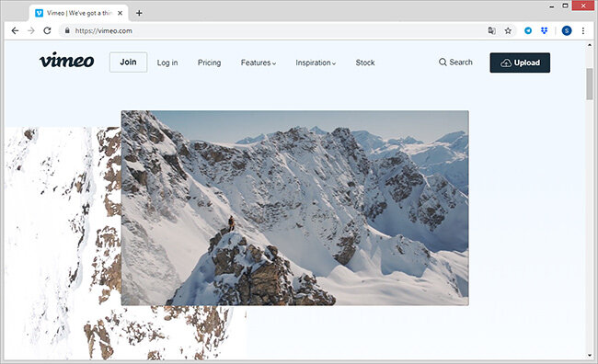Select the Vimeo browser tab
Viewport: 598px width, 364px height.
(x=79, y=13)
